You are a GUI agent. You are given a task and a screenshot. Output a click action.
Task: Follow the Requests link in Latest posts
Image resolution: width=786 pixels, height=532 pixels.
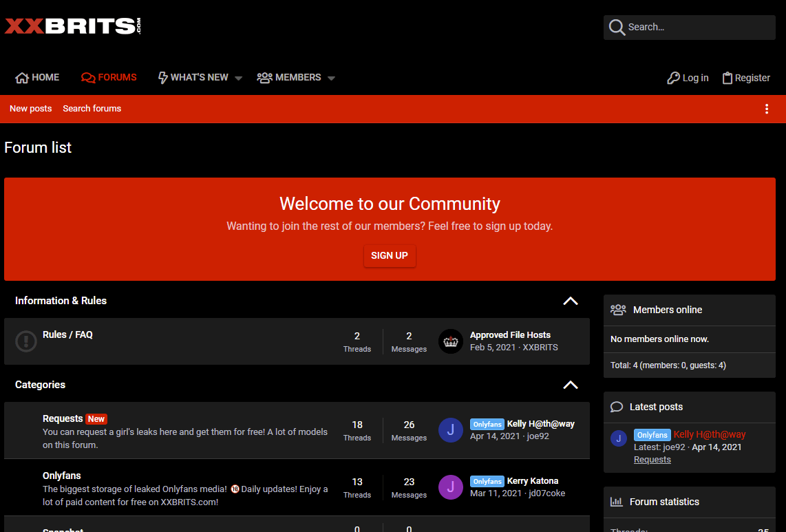pyautogui.click(x=652, y=460)
